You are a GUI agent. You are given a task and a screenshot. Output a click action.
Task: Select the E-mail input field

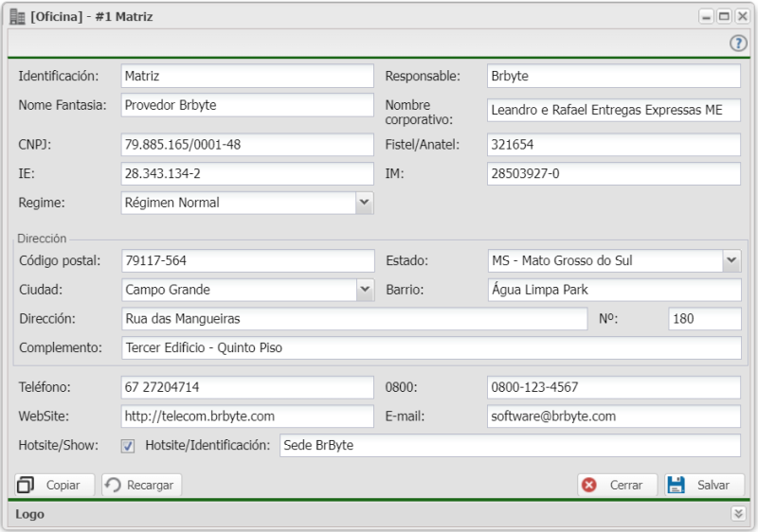(613, 416)
